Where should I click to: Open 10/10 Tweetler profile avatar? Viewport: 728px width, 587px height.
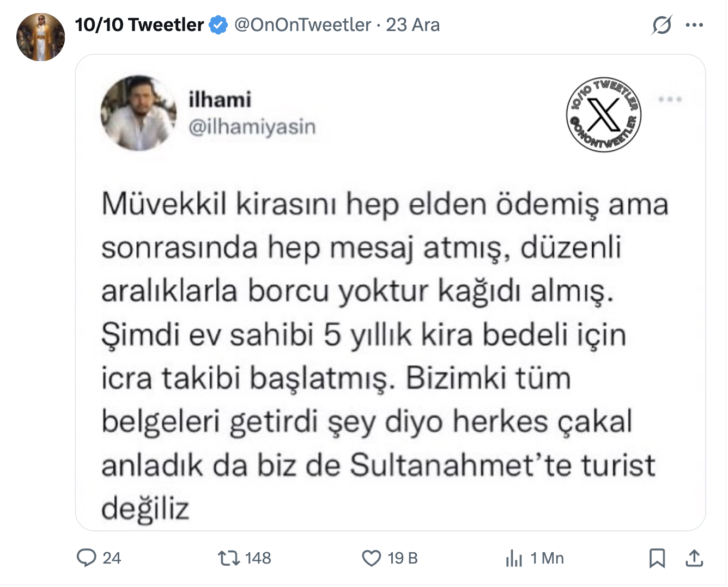(41, 37)
